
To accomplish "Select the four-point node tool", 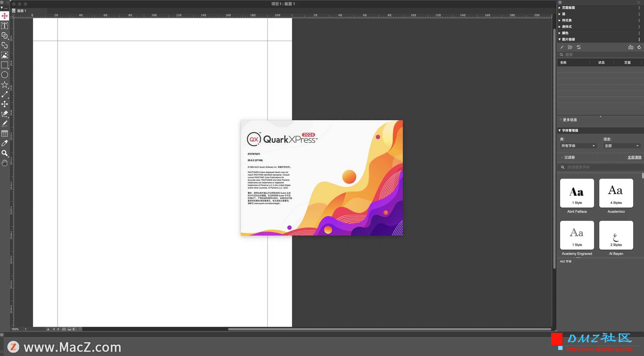I will pos(5,104).
